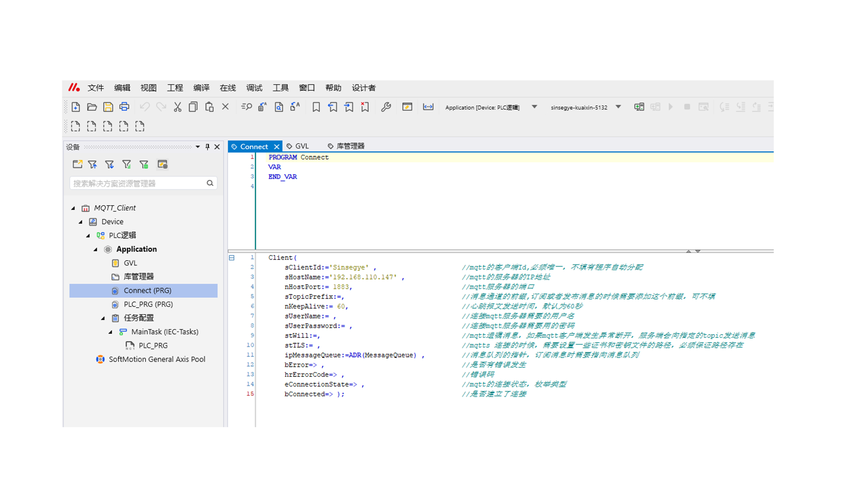Open the sinsegye-kuaixin-5132 device dropdown

click(618, 107)
